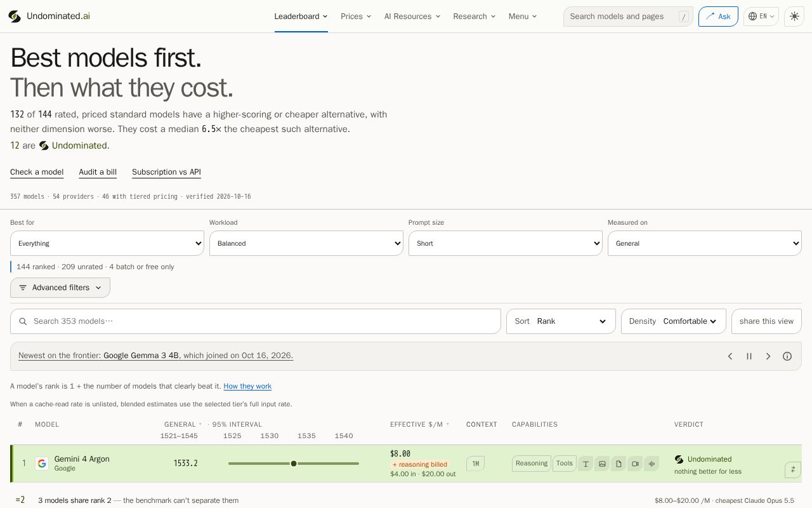The image size is (812, 508).
Task: Click the magnifier icon in the model search box
Action: [x=23, y=321]
